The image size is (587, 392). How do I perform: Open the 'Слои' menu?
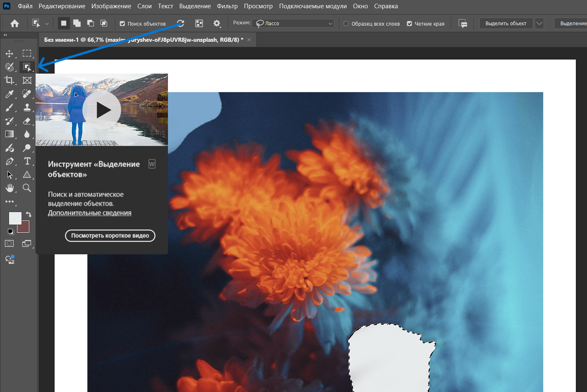tap(144, 6)
